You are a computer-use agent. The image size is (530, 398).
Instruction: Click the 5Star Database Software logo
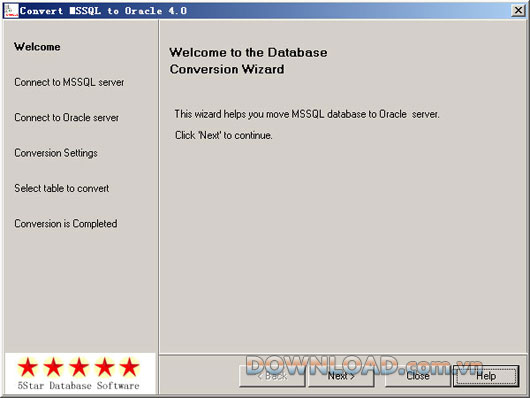point(80,373)
